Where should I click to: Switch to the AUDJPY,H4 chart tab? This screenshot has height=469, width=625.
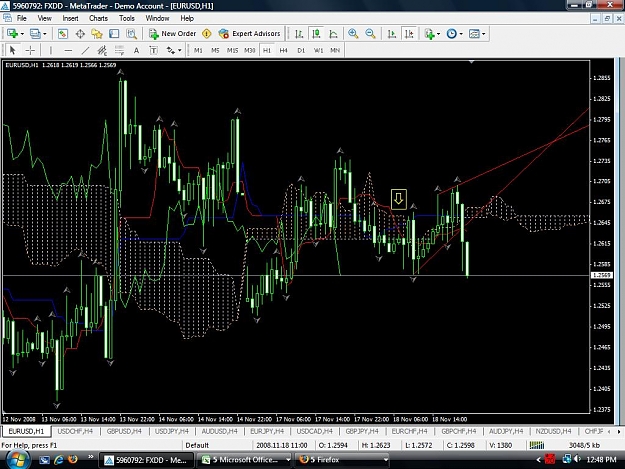tap(506, 431)
